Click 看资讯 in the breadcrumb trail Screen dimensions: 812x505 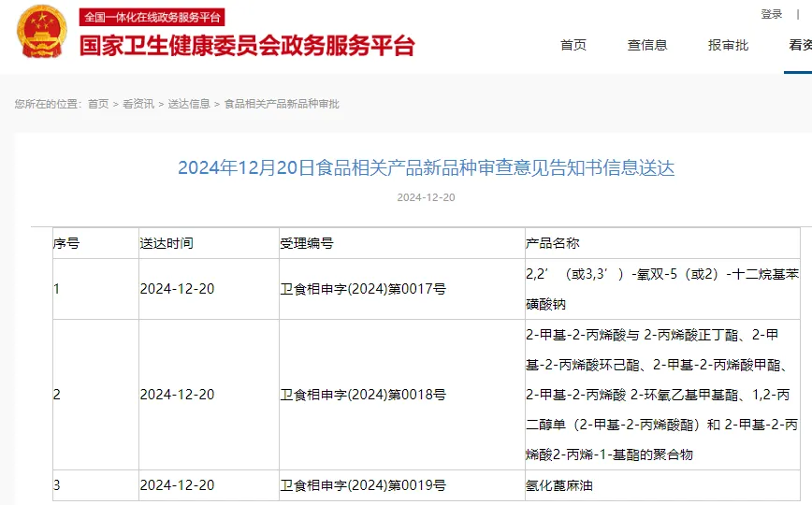[x=138, y=104]
